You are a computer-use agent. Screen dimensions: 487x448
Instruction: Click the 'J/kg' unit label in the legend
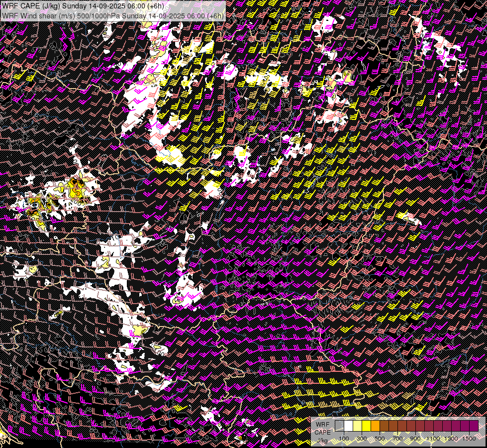coord(322,441)
